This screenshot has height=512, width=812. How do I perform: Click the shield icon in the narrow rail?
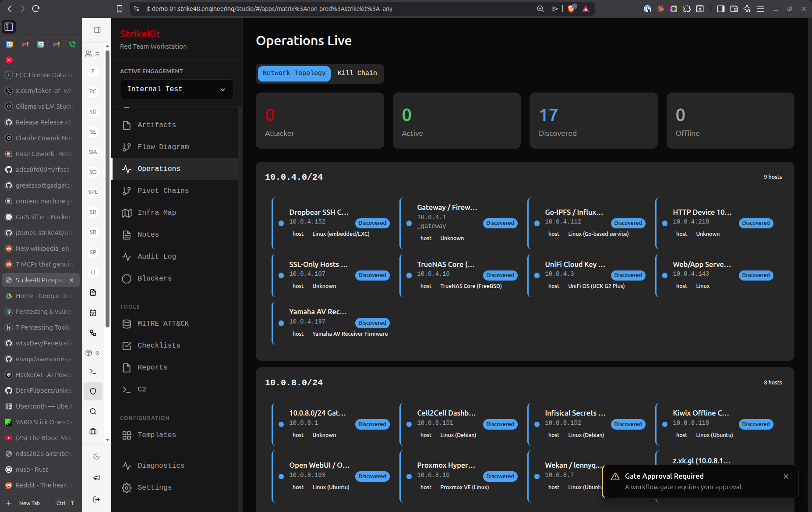point(93,391)
